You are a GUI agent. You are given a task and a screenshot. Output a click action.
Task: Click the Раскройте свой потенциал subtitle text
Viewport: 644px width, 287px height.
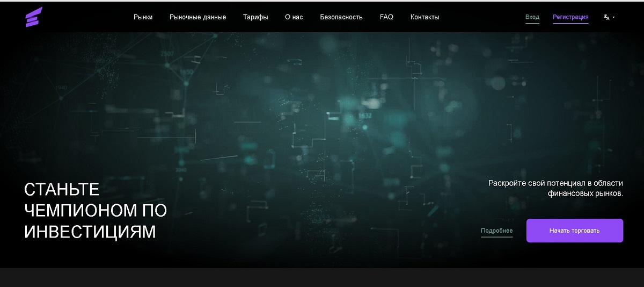[555, 188]
